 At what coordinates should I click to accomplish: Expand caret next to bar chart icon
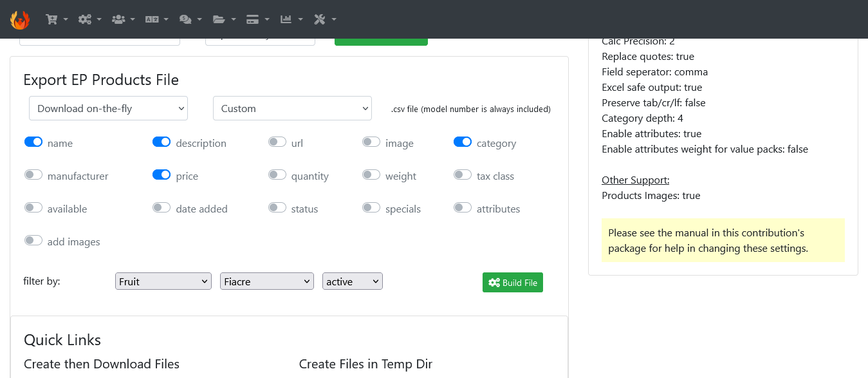[x=300, y=20]
